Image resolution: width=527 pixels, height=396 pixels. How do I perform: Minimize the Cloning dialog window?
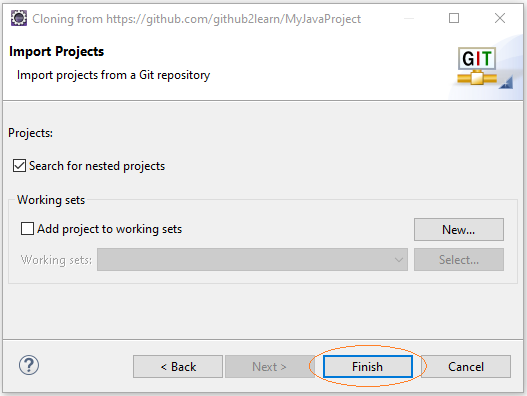[408, 18]
